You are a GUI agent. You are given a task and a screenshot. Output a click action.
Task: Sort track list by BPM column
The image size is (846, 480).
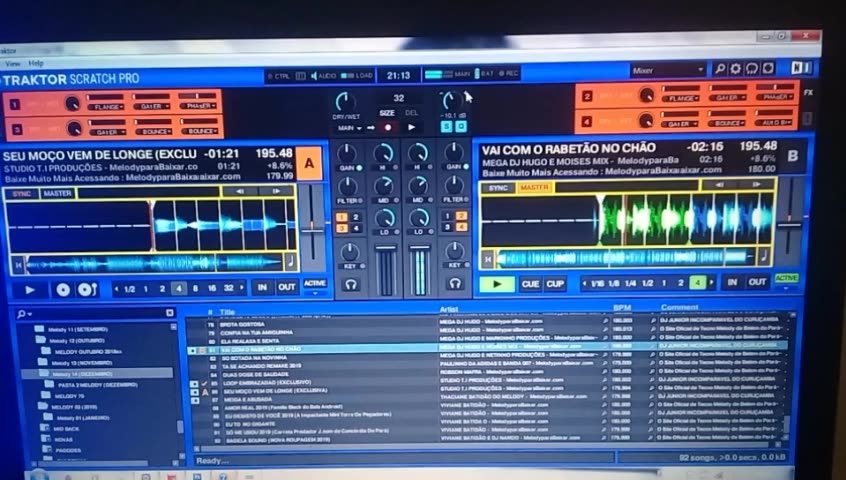(x=622, y=307)
